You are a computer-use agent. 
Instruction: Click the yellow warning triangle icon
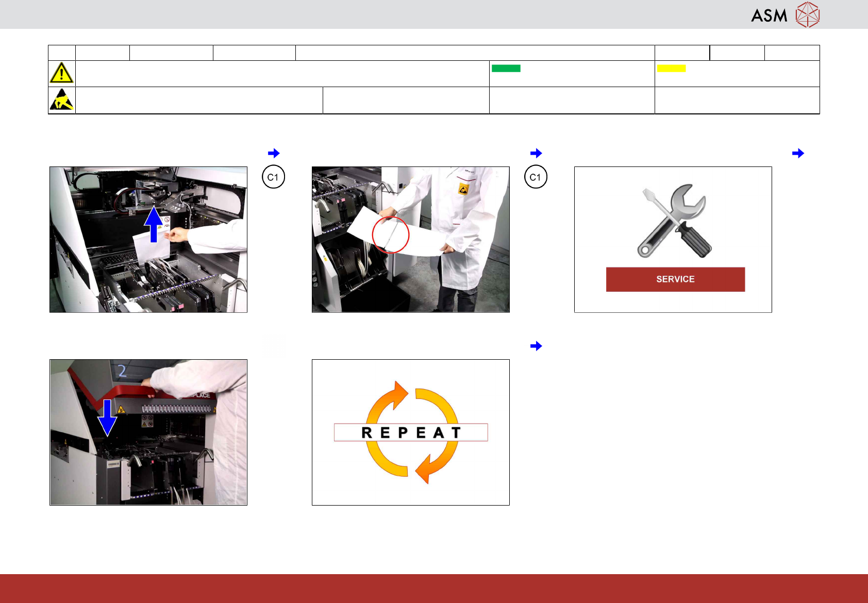point(61,73)
